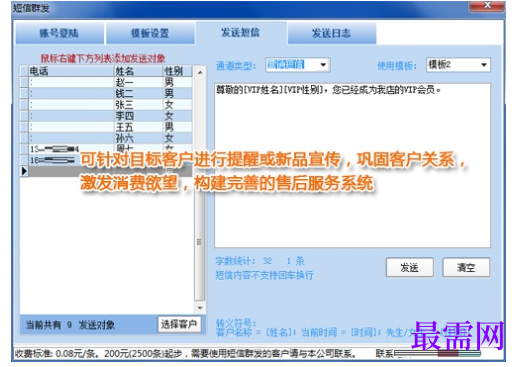The width and height of the screenshot is (523, 367).
Task: Click the 收费标准 status bar text
Action: point(185,354)
